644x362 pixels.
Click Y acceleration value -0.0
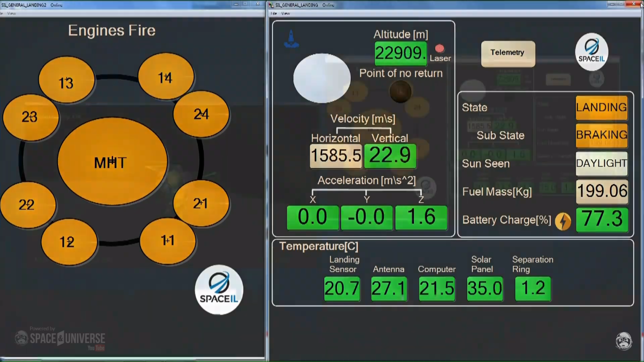coord(367,218)
